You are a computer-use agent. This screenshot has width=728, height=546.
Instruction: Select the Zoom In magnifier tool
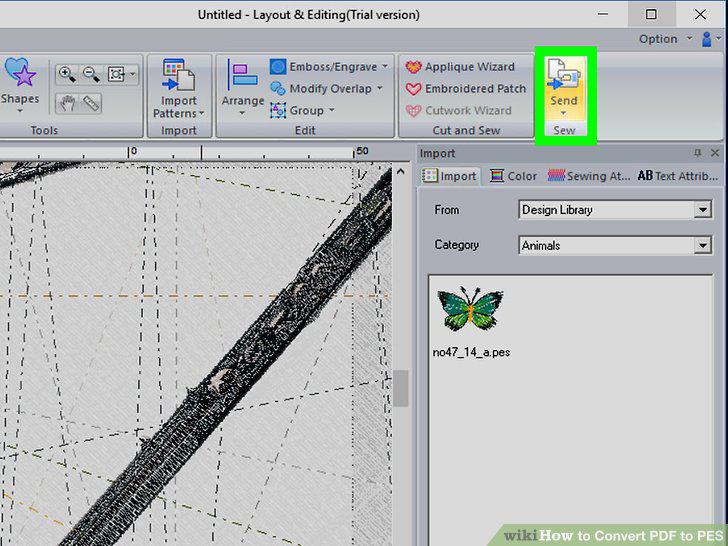[x=66, y=74]
